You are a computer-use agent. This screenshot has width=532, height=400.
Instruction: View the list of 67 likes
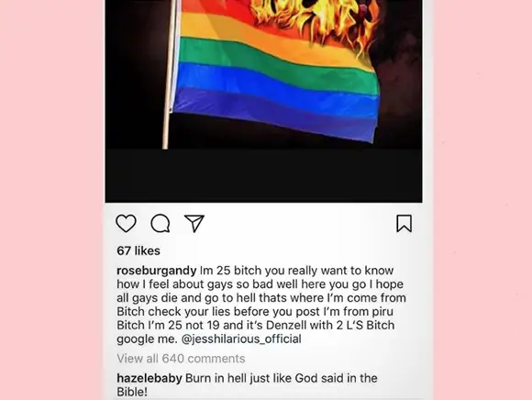[139, 250]
